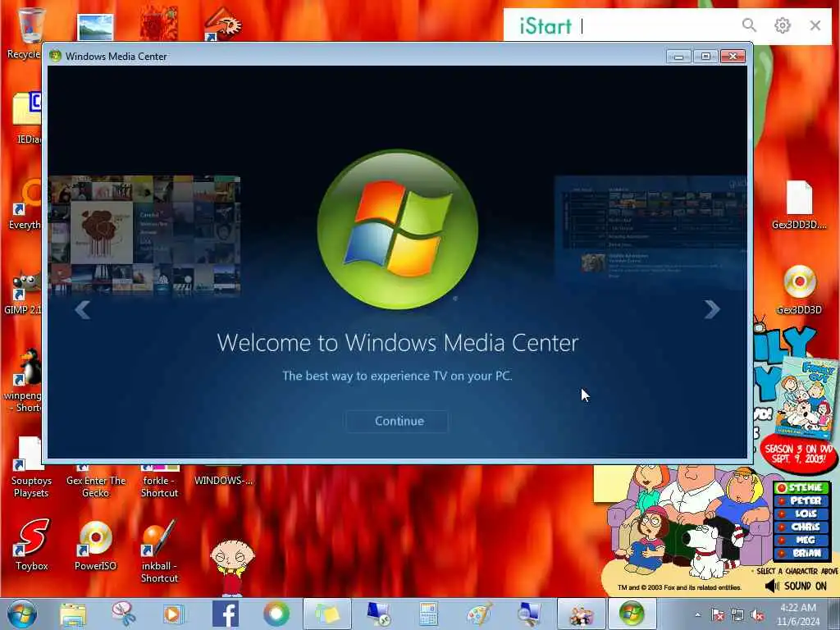
Task: Click the TV guide preview thumbnail
Action: pyautogui.click(x=651, y=231)
